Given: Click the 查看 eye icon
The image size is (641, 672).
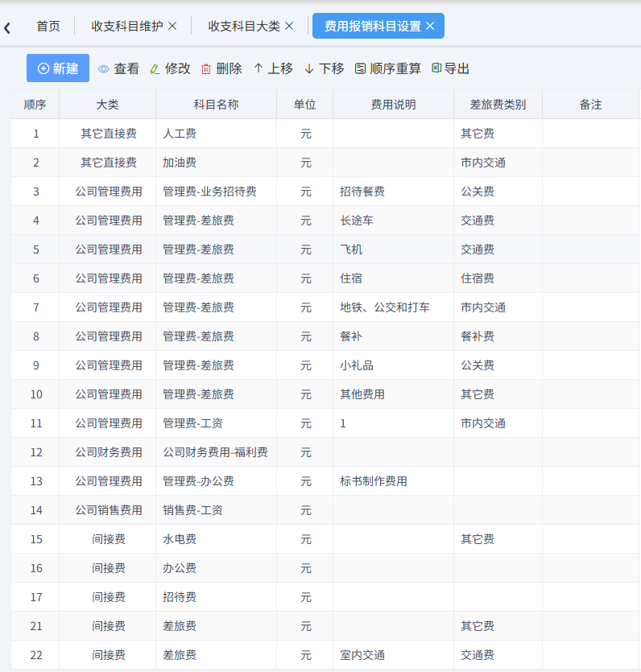Looking at the screenshot, I should click(103, 69).
